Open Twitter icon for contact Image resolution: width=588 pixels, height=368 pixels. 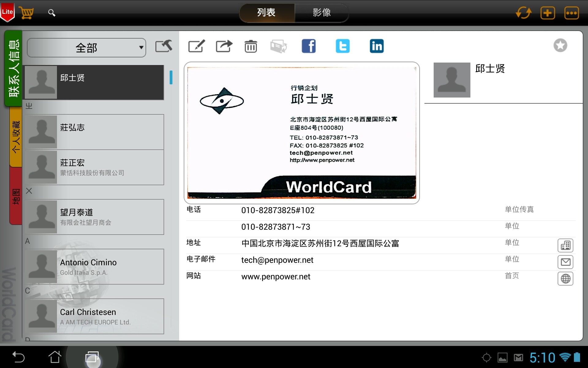(342, 46)
